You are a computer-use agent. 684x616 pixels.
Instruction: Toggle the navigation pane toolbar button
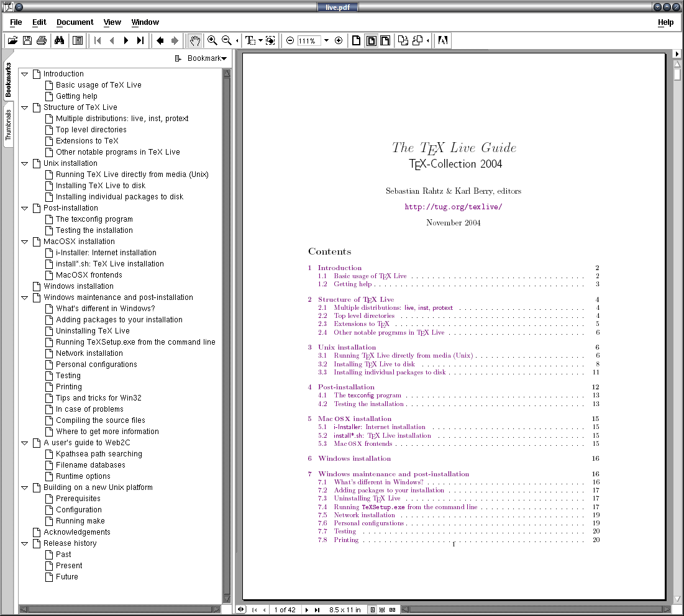78,41
